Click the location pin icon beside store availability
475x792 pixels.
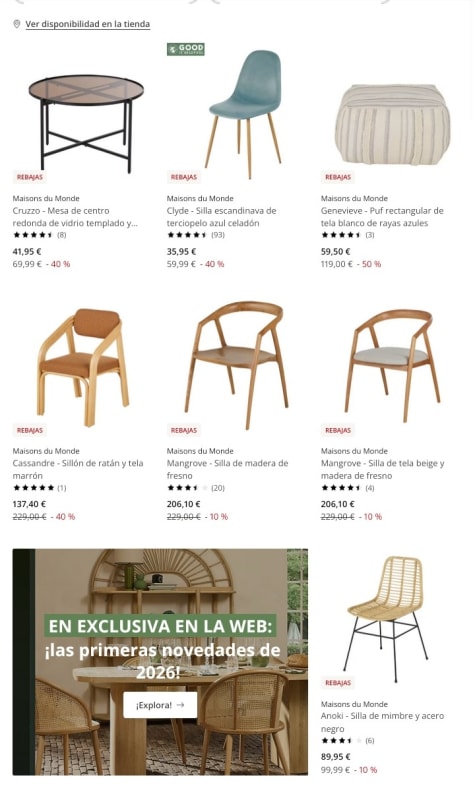pos(17,24)
